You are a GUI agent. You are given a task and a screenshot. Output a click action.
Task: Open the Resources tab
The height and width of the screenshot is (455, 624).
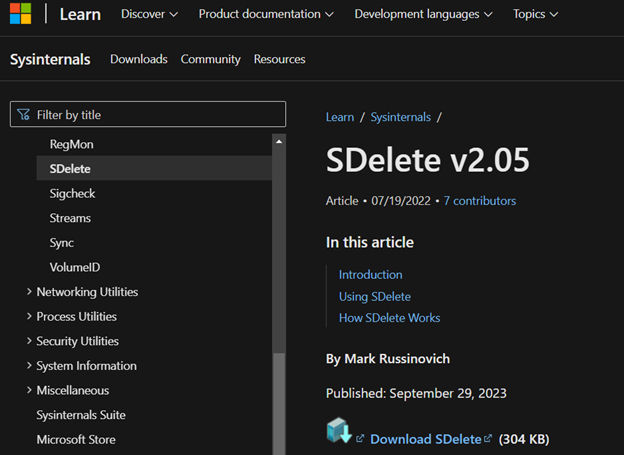[x=279, y=59]
